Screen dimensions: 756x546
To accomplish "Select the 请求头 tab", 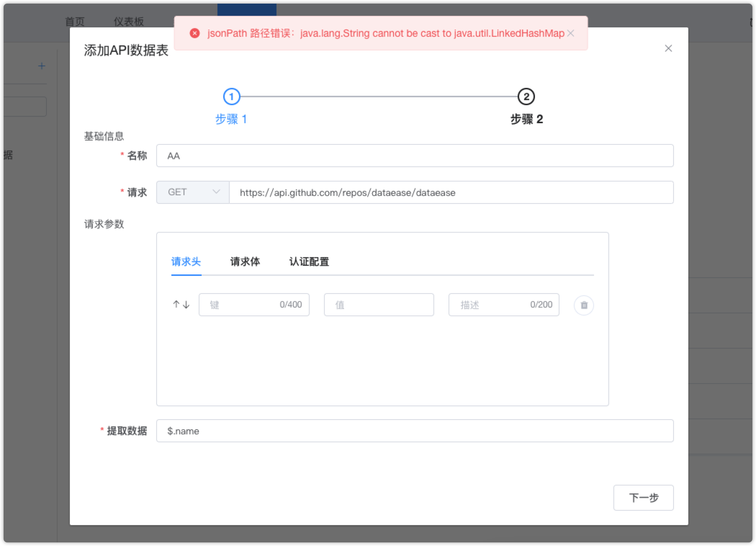I will [186, 262].
